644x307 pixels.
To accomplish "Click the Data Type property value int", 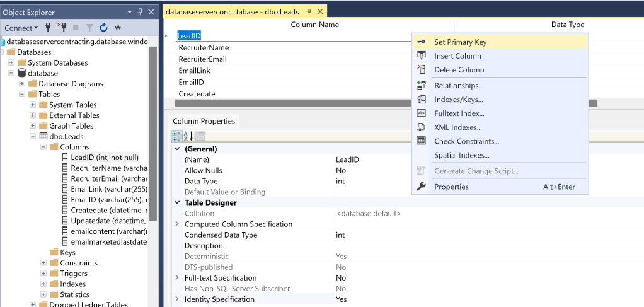I will 340,181.
